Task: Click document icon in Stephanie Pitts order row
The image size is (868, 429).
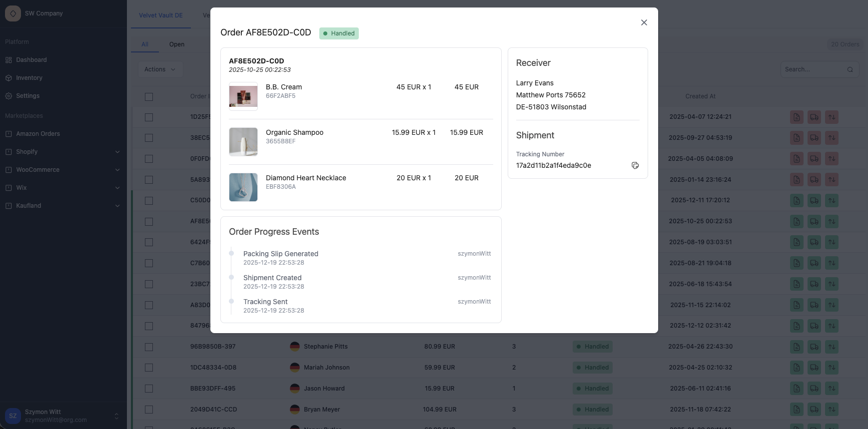Action: (x=797, y=347)
